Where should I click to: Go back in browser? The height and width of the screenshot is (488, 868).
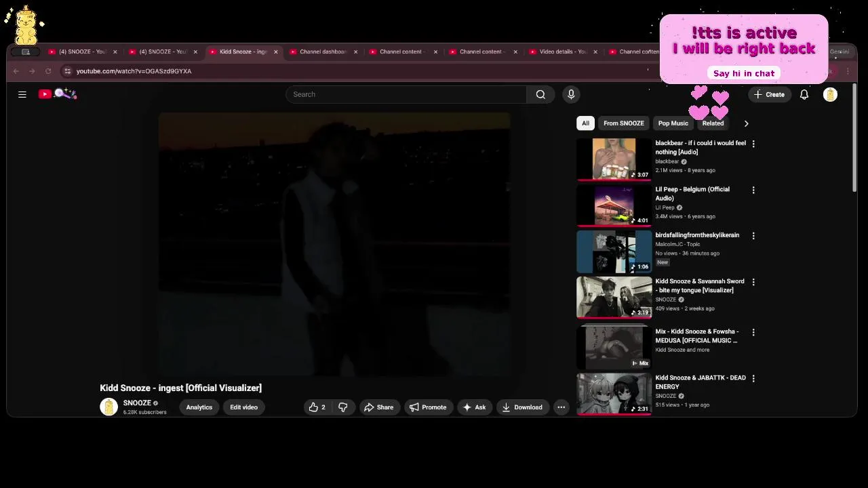click(16, 71)
